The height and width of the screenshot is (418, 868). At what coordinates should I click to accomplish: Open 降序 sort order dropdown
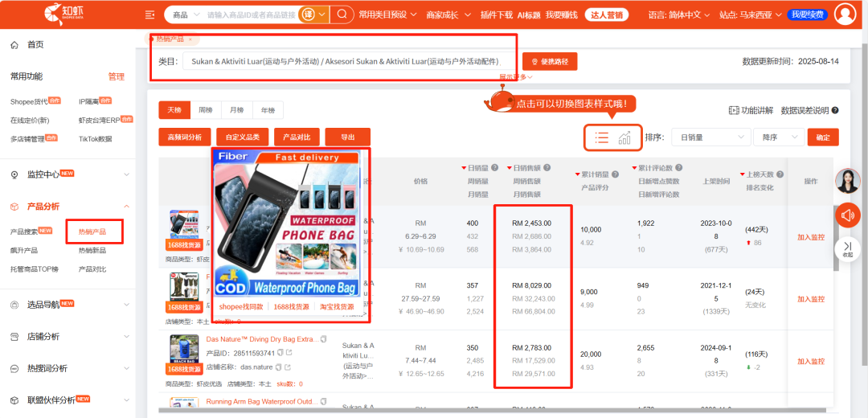(779, 137)
